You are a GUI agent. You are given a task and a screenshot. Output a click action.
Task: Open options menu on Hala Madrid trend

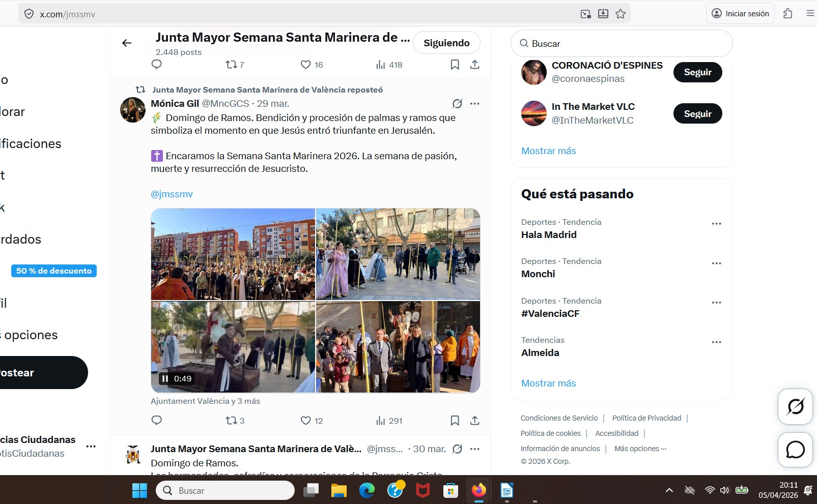717,223
